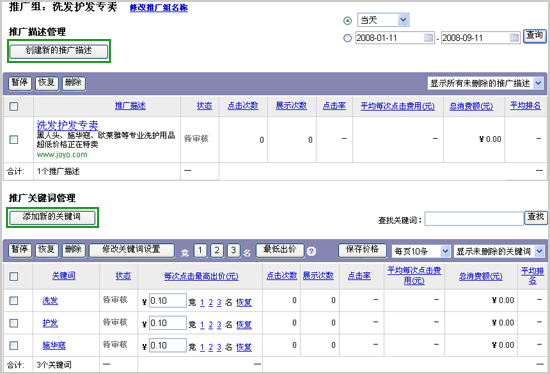Click the 查询 button
The image size is (550, 374).
[x=535, y=36]
